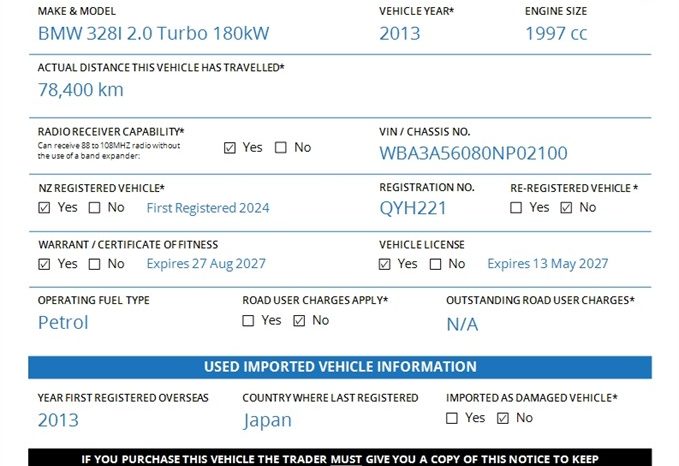
Task: Toggle No for Warrant / Certificate of Fitness
Action: click(x=94, y=264)
